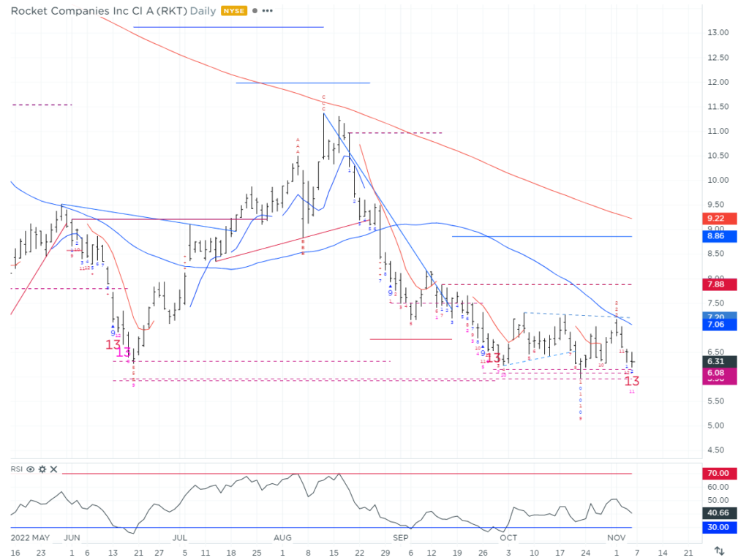Select the RSI indicator label
749x560 pixels.
17,469
